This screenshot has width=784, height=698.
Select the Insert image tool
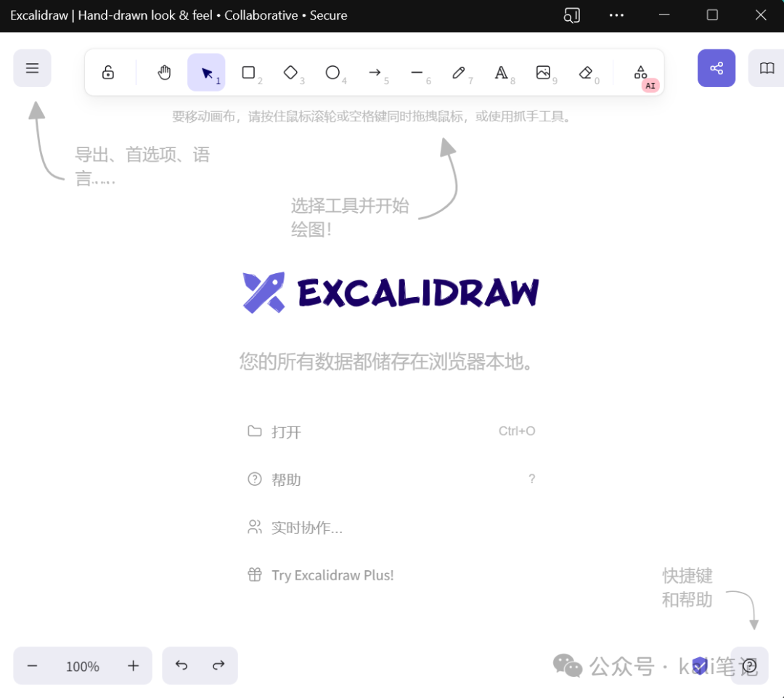point(544,73)
